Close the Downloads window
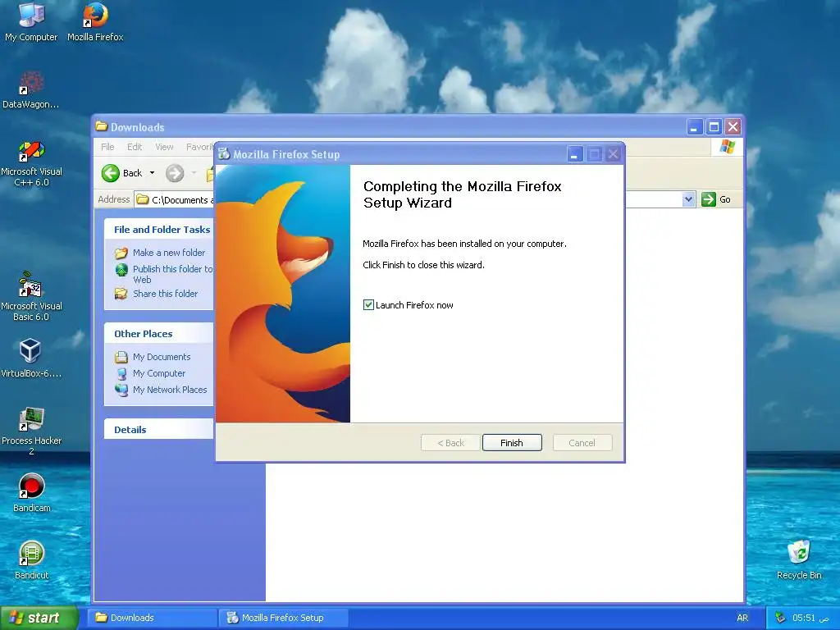The width and height of the screenshot is (840, 630). pyautogui.click(x=733, y=127)
